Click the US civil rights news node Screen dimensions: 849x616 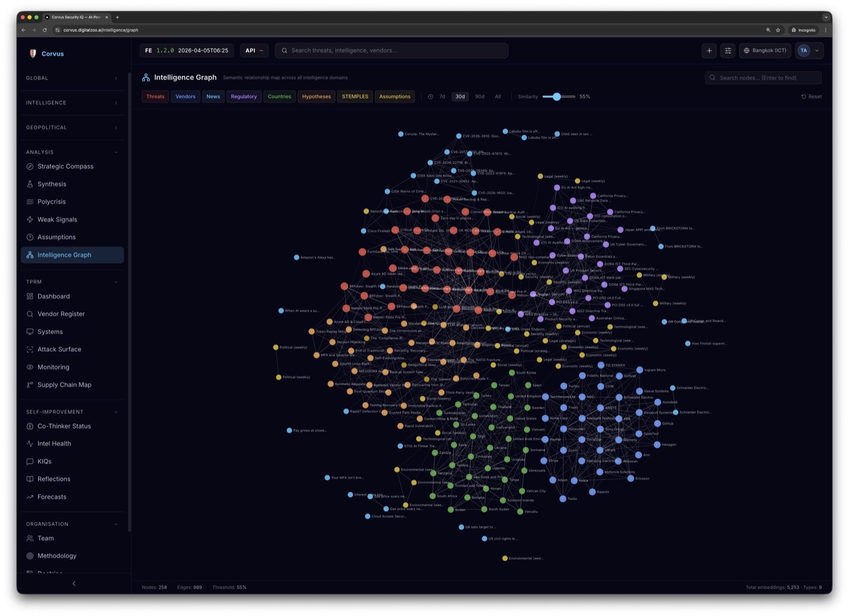[484, 539]
